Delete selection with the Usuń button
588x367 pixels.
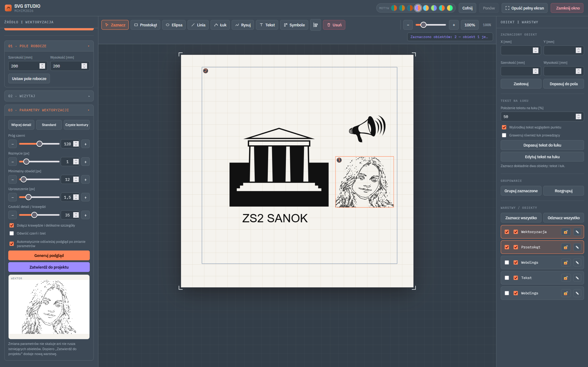point(334,25)
